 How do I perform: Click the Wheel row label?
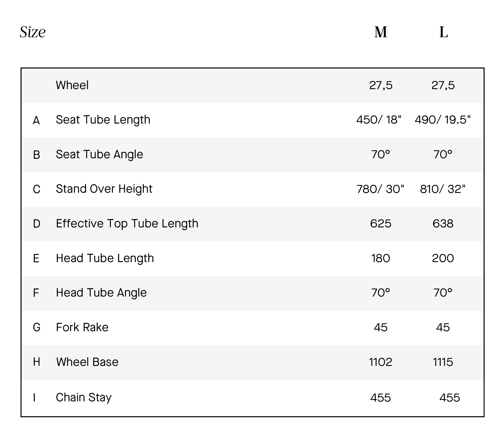pyautogui.click(x=72, y=85)
